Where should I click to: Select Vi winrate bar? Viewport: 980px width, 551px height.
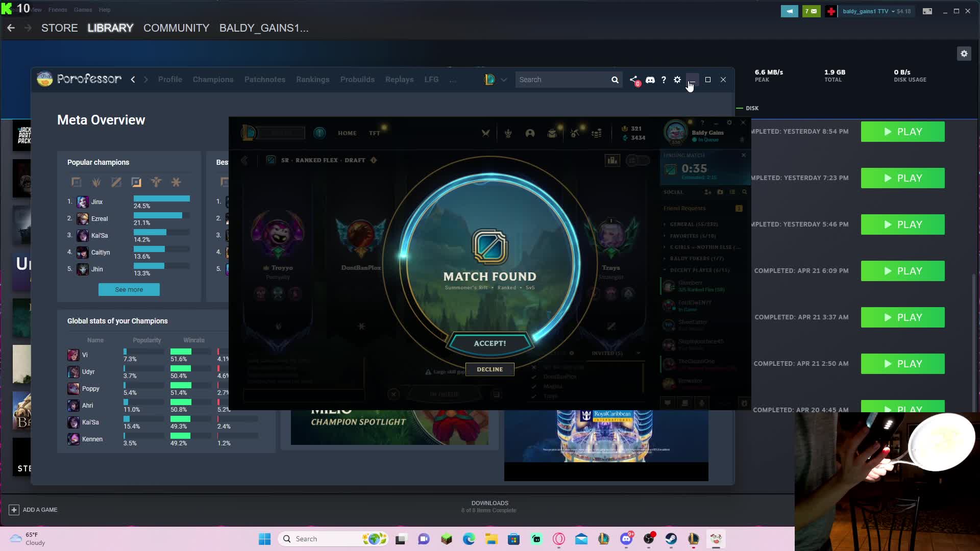181,352
